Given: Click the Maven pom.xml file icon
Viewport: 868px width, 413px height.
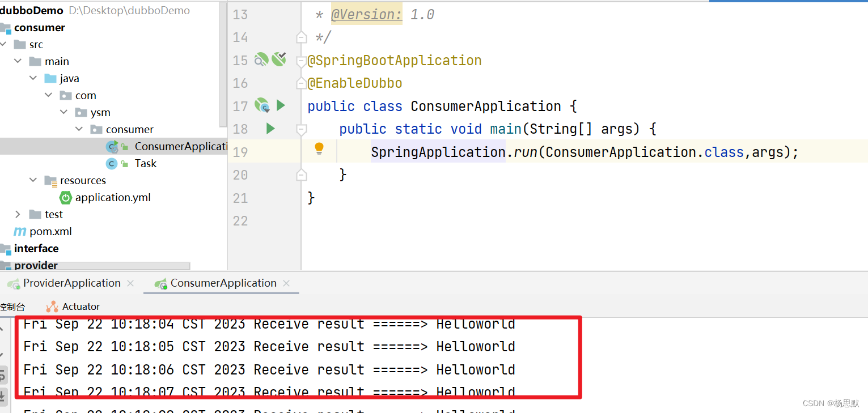Looking at the screenshot, I should click(x=20, y=231).
